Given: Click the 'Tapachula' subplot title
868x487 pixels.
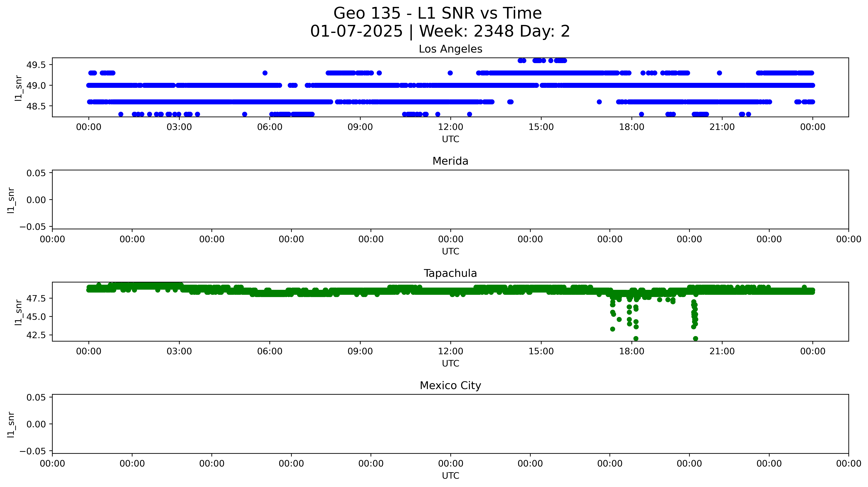Looking at the screenshot, I should (x=450, y=273).
